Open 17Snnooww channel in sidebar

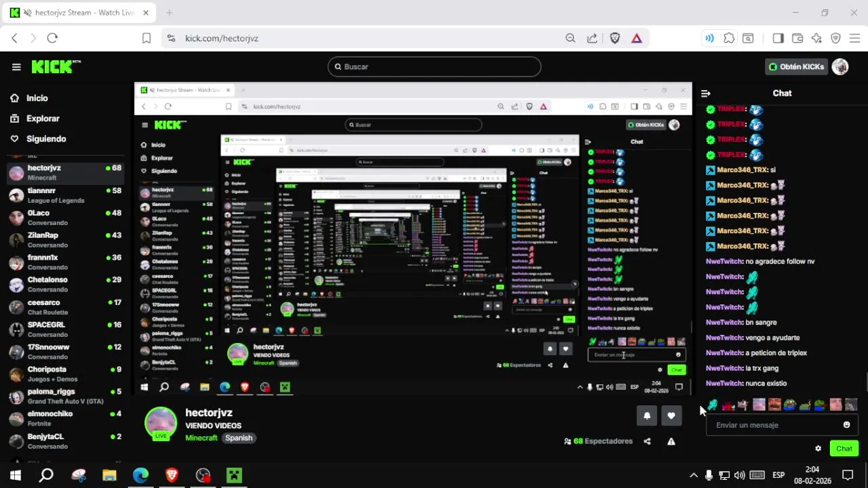[x=65, y=352]
